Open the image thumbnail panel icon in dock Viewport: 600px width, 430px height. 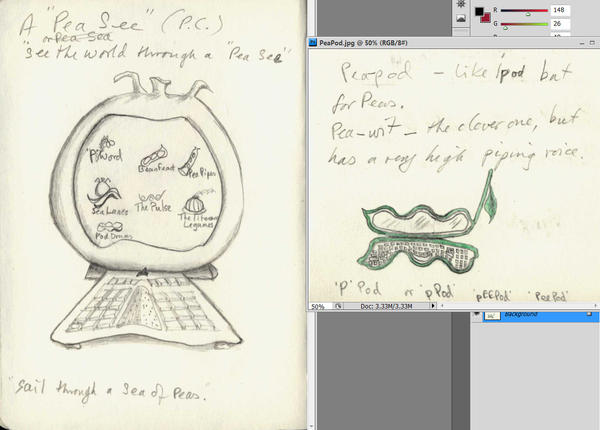(x=461, y=18)
